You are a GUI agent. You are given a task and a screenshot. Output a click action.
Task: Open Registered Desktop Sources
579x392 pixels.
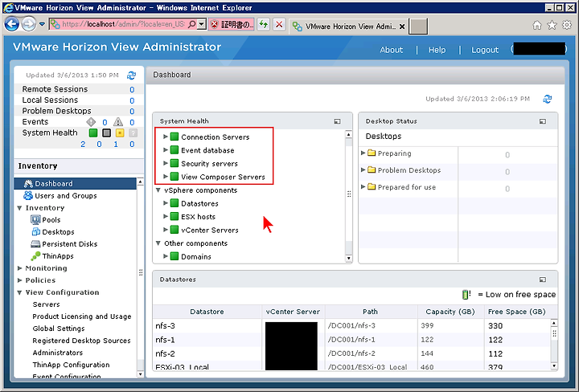81,341
